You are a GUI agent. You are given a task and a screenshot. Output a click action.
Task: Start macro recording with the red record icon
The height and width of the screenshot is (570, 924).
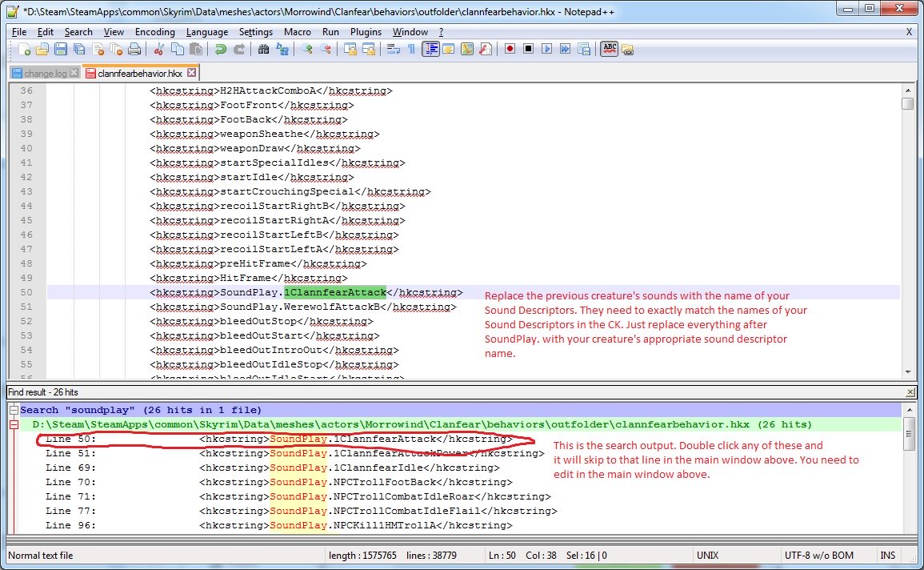tap(510, 50)
